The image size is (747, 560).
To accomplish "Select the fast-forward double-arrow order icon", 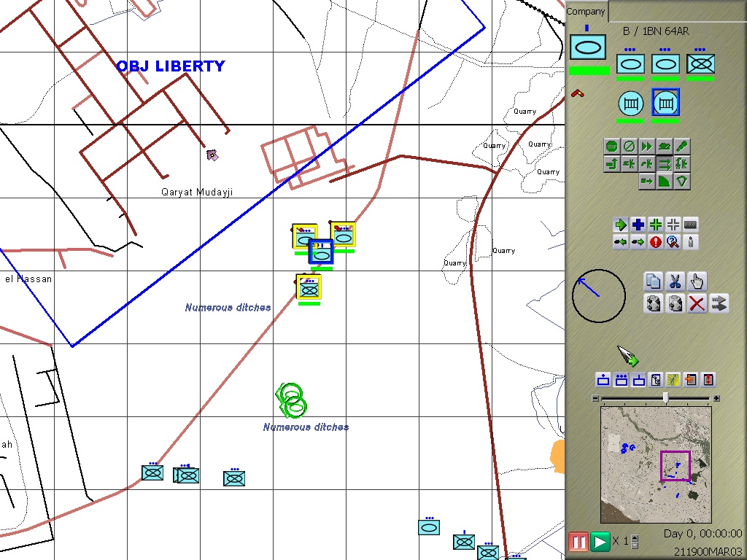I will pyautogui.click(x=646, y=147).
